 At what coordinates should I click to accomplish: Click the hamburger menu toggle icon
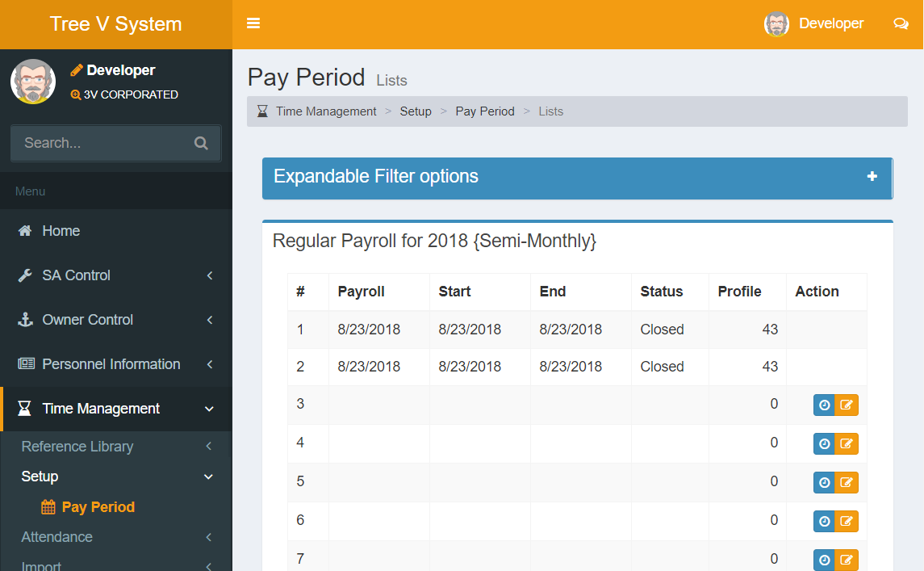pyautogui.click(x=253, y=23)
